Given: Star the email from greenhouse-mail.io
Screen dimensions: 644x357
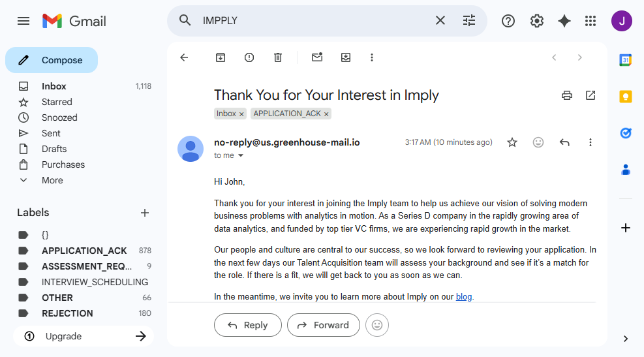Looking at the screenshot, I should tap(512, 142).
